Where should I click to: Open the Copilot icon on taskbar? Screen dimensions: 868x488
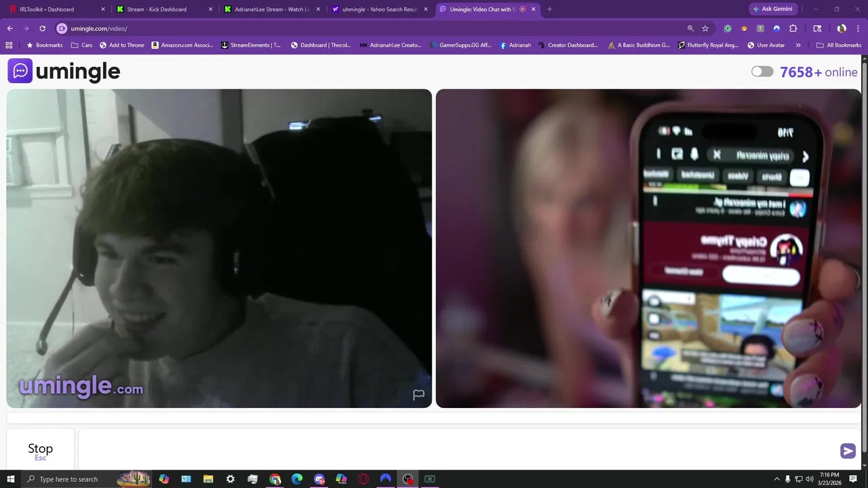pyautogui.click(x=163, y=479)
